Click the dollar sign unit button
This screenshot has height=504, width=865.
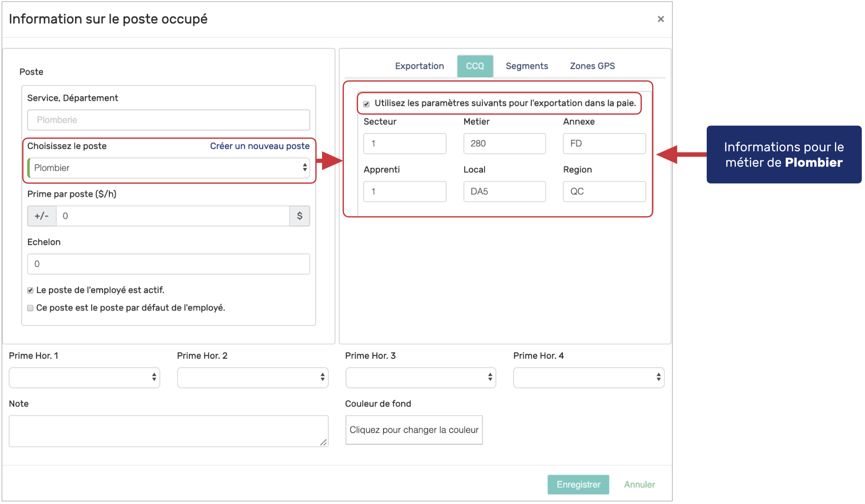click(x=299, y=216)
